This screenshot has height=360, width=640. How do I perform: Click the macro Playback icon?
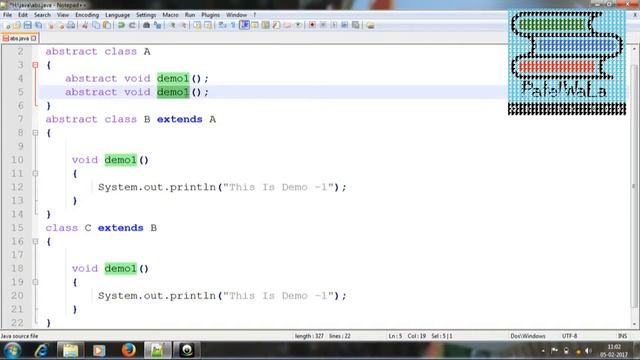pos(334,25)
